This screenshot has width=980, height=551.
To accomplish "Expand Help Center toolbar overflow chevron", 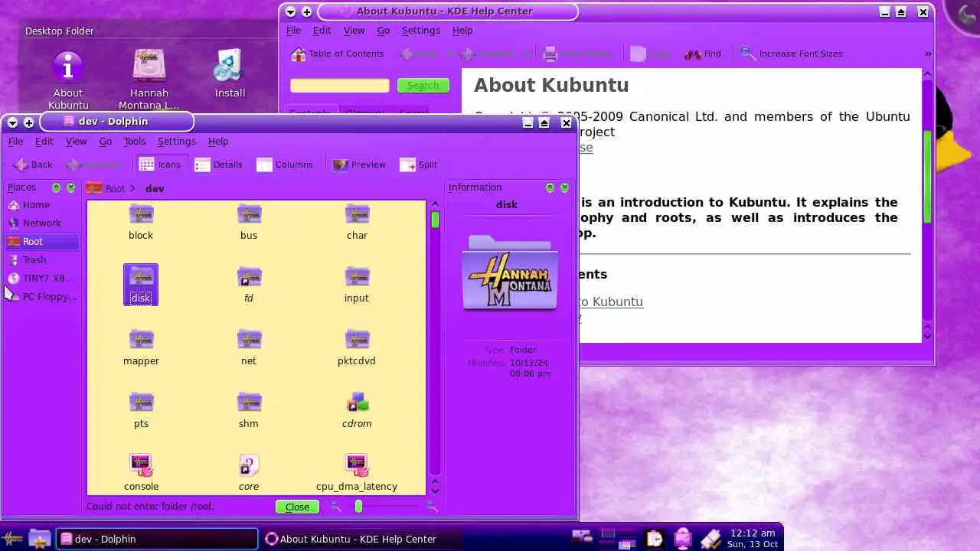I will 928,54.
